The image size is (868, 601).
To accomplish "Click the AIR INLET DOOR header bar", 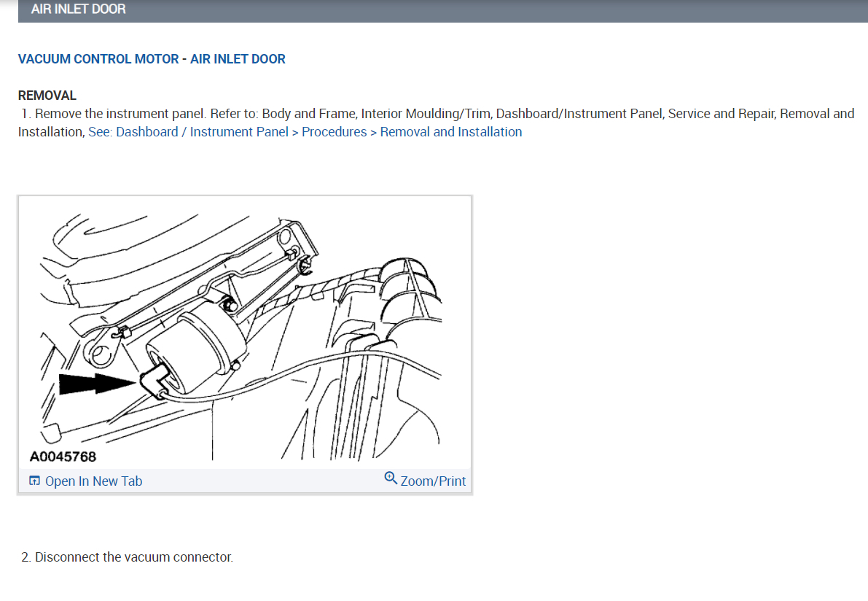I will (x=443, y=10).
